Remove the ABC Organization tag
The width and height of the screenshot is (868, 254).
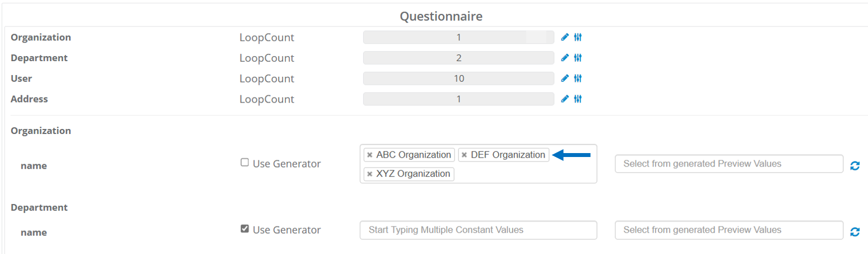(x=369, y=155)
